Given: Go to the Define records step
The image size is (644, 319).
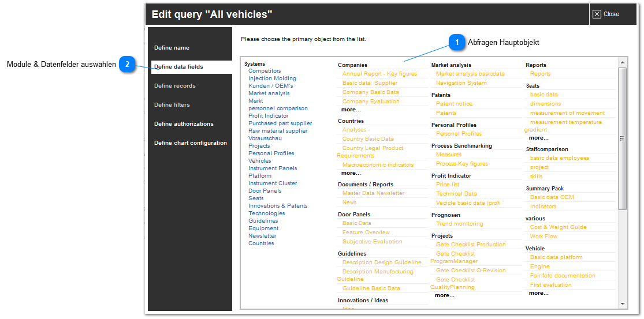Looking at the screenshot, I should (175, 86).
